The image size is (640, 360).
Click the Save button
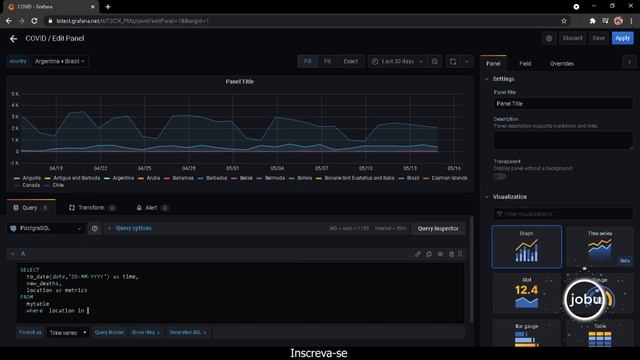(x=598, y=38)
